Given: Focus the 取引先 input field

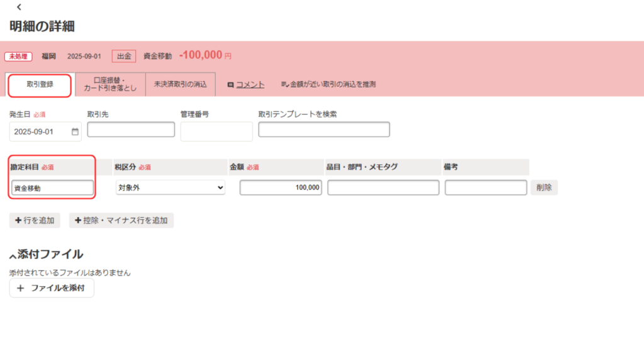Looking at the screenshot, I should pyautogui.click(x=131, y=130).
